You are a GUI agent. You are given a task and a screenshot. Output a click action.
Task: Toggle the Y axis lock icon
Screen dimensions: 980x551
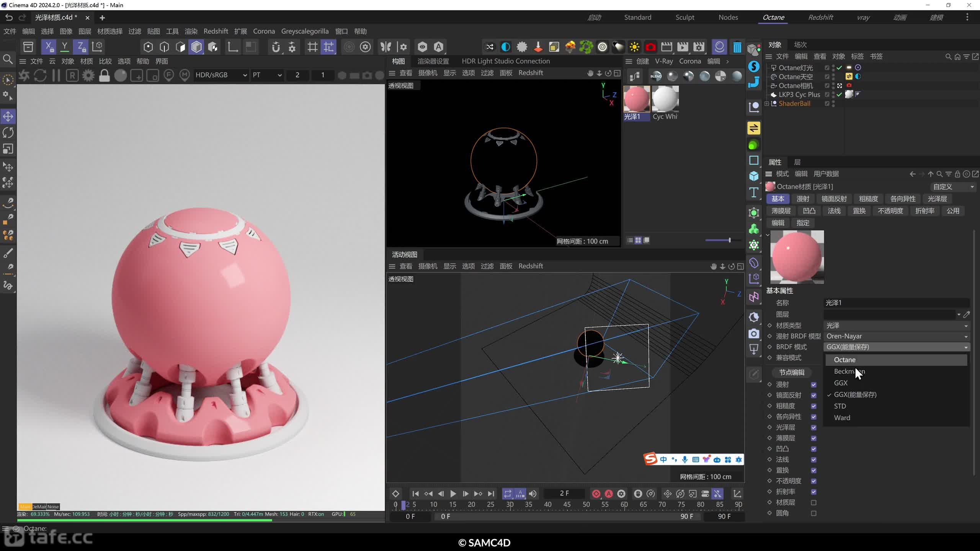[x=65, y=47]
